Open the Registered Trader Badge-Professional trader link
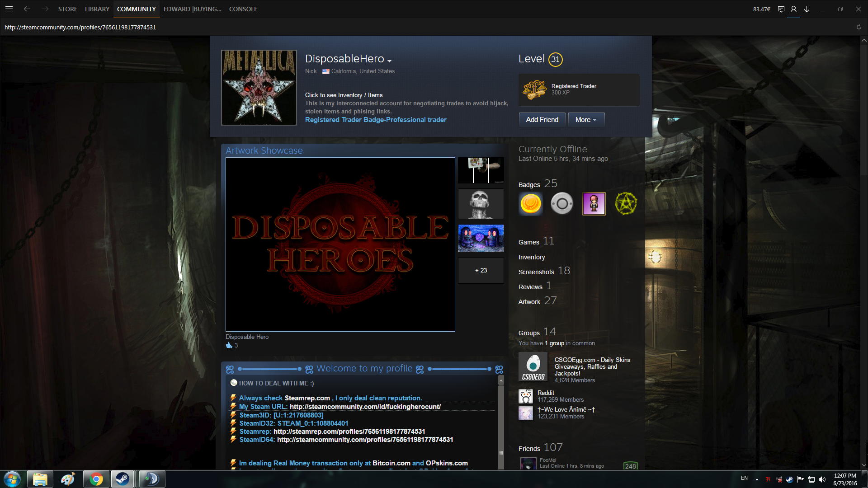 point(375,120)
